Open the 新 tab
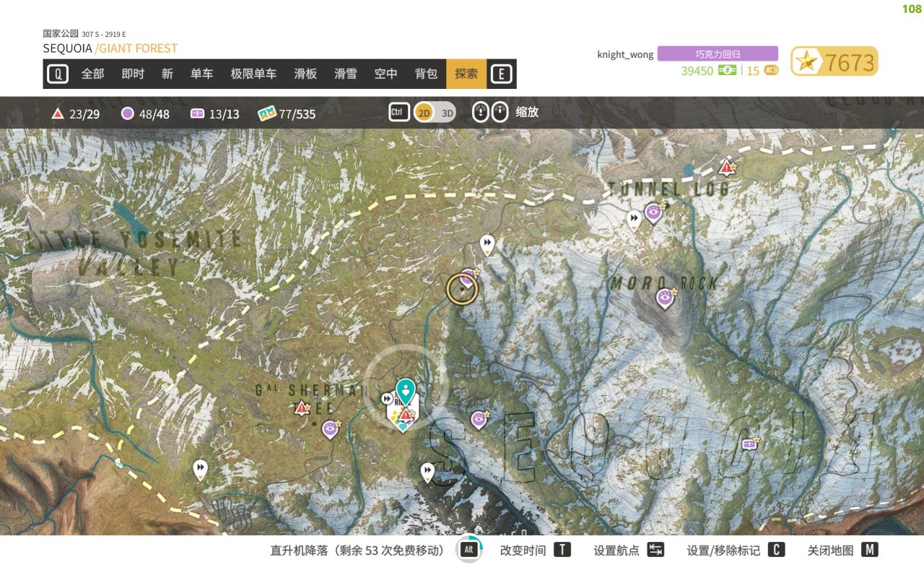 pyautogui.click(x=167, y=74)
